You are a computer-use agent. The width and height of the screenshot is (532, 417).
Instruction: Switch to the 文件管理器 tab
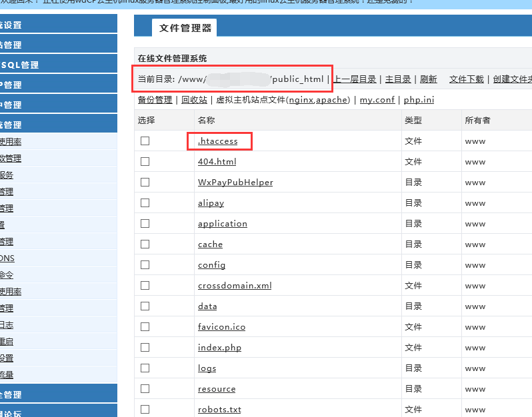185,27
